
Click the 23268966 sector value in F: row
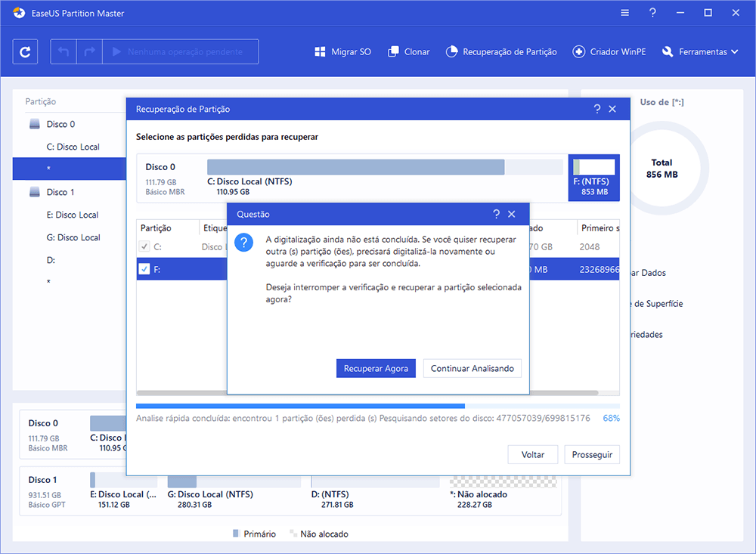599,270
